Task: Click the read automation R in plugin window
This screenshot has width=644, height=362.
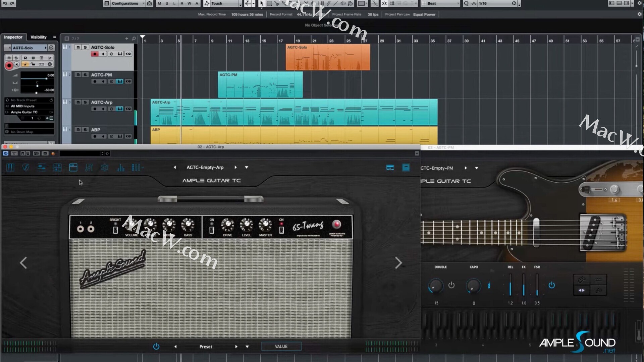Action: click(x=23, y=154)
